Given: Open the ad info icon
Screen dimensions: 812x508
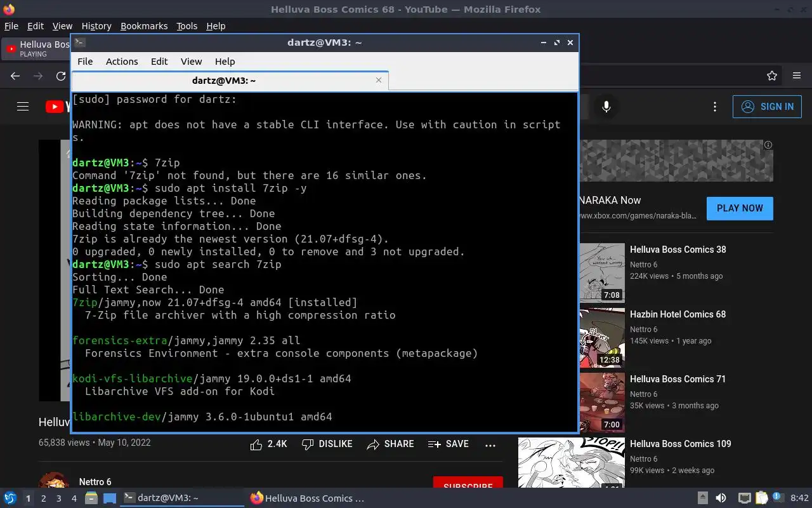Looking at the screenshot, I should coord(768,145).
